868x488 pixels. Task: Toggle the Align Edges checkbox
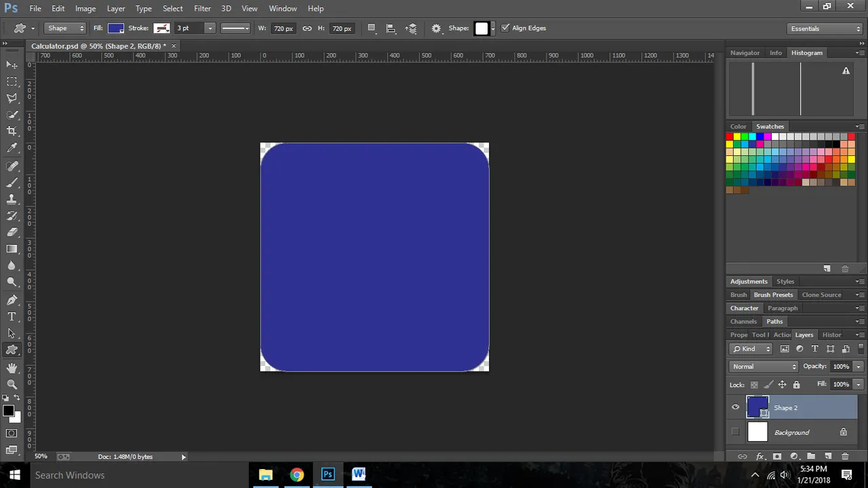pyautogui.click(x=505, y=28)
